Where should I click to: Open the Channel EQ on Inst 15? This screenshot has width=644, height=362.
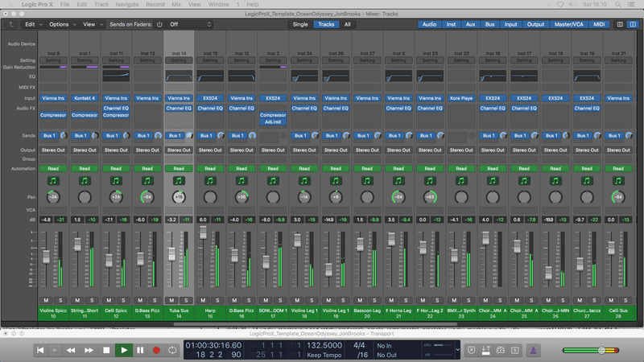coord(210,109)
